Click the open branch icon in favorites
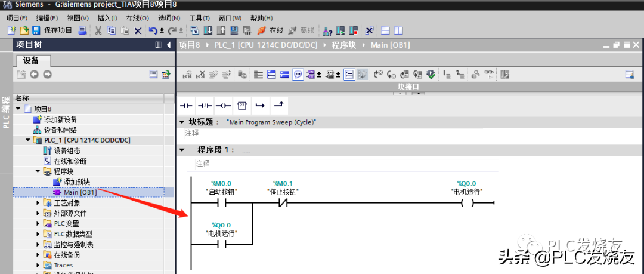 tap(260, 106)
